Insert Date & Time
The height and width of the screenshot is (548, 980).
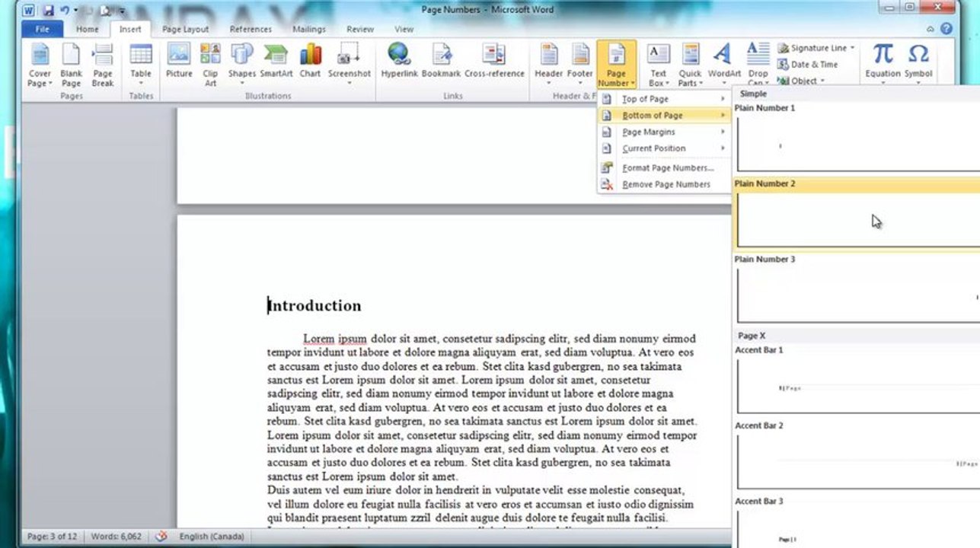click(x=808, y=64)
